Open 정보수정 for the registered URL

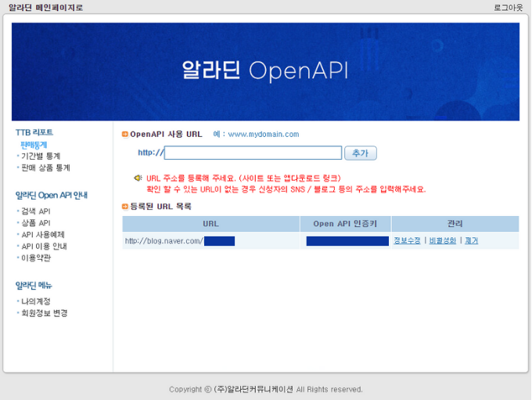pyautogui.click(x=407, y=241)
